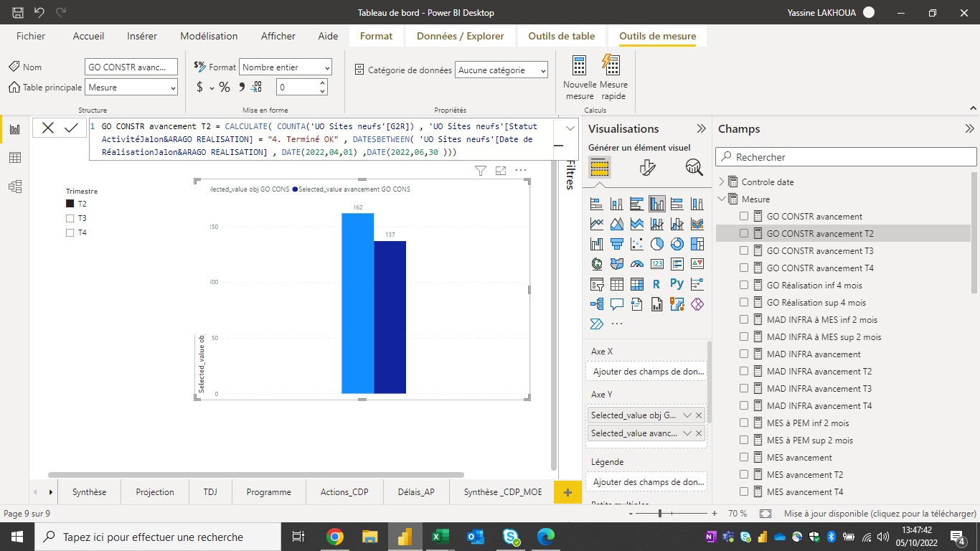This screenshot has width=980, height=551.
Task: Click the Focus mode icon above chart
Action: [501, 171]
